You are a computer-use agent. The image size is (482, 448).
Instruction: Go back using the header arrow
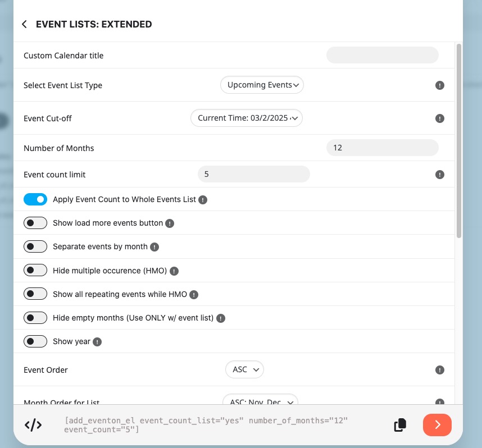click(x=25, y=24)
